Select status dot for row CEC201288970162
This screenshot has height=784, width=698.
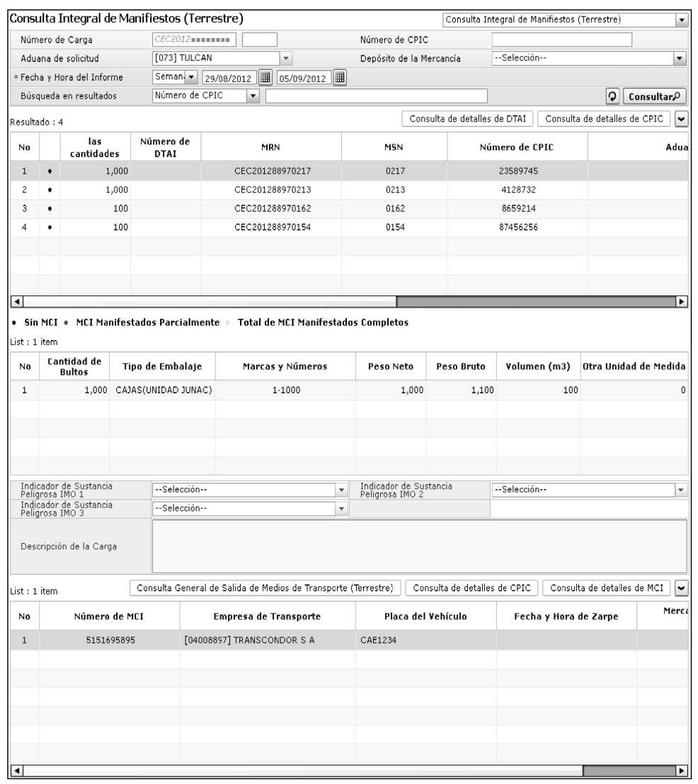(x=50, y=208)
